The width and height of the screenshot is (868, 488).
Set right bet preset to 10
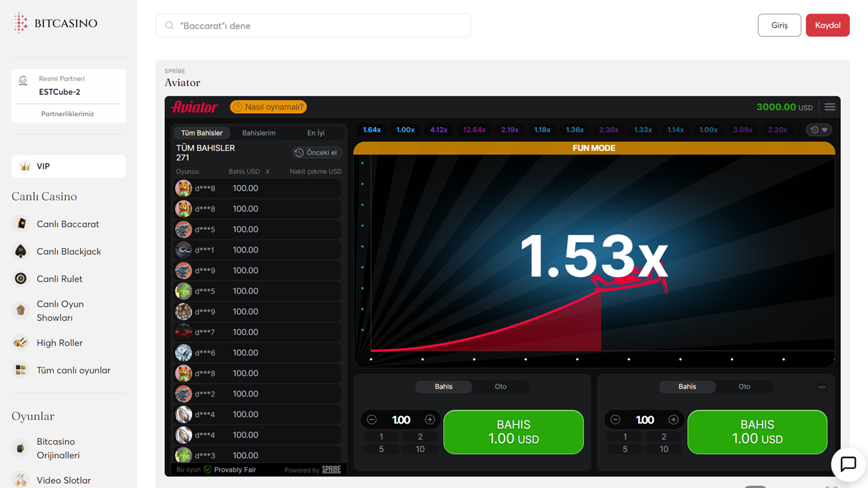click(664, 449)
